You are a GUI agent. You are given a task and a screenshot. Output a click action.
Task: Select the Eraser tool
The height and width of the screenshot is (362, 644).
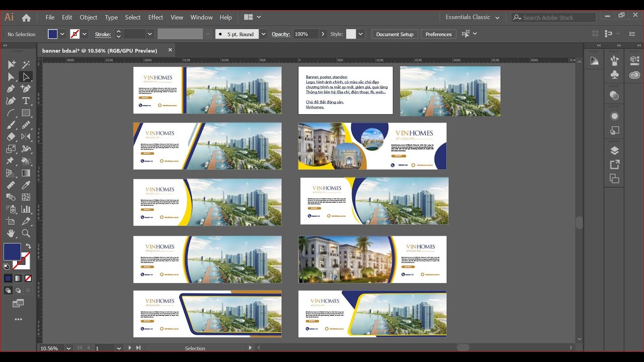[11, 137]
